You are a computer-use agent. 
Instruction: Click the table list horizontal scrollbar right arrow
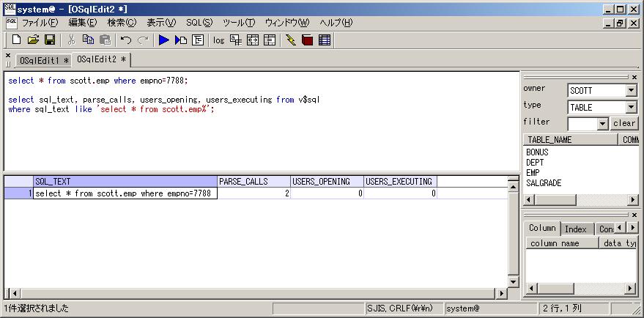pyautogui.click(x=632, y=200)
